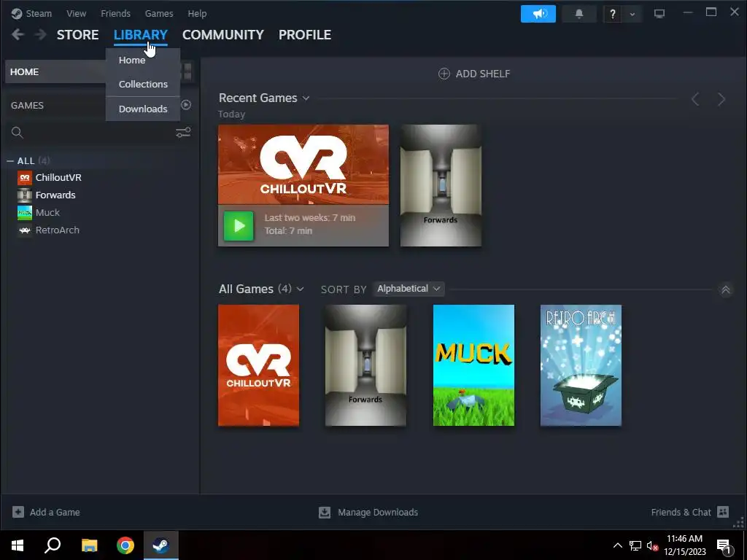
Task: Expand the account dropdown arrow beside help
Action: [x=632, y=15]
